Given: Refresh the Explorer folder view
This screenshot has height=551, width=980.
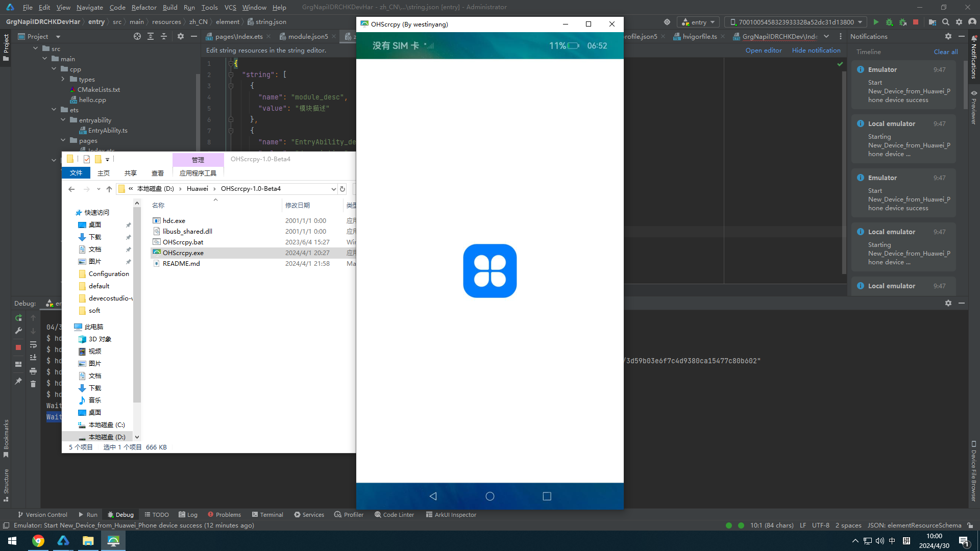Looking at the screenshot, I should coord(342,189).
